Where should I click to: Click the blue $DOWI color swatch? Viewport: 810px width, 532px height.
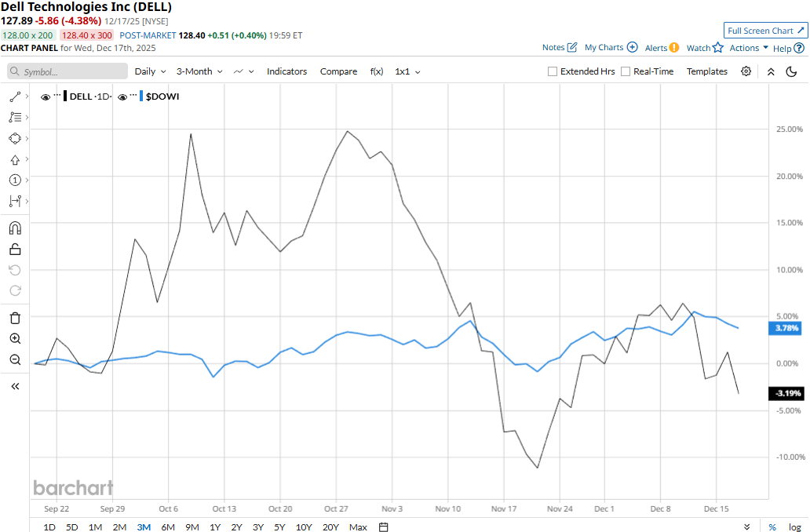tap(141, 96)
